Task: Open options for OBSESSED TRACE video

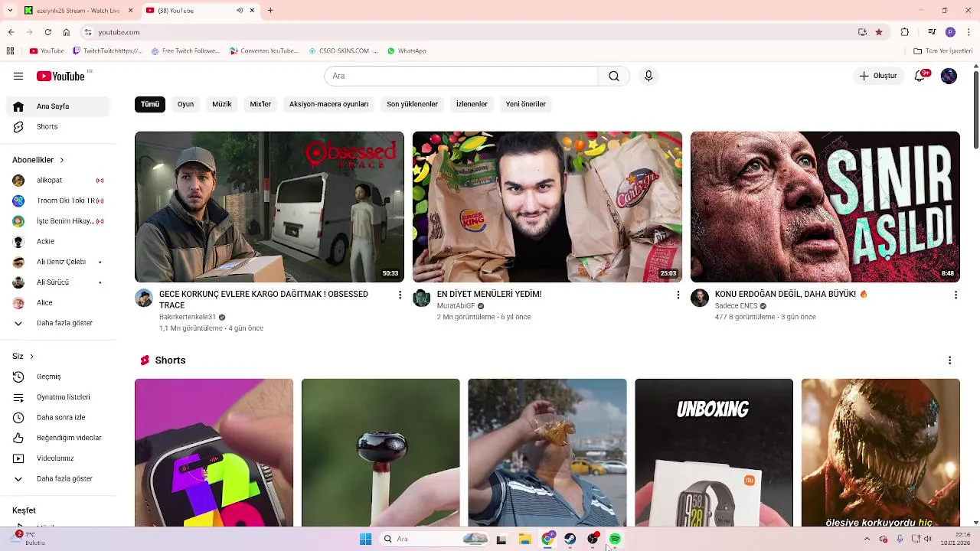Action: pyautogui.click(x=400, y=295)
